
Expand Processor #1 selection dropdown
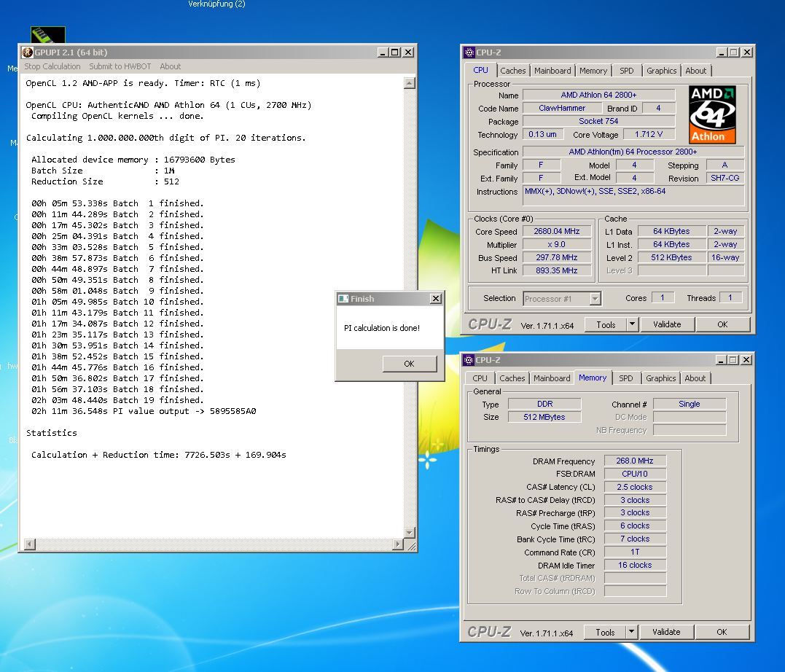point(595,298)
